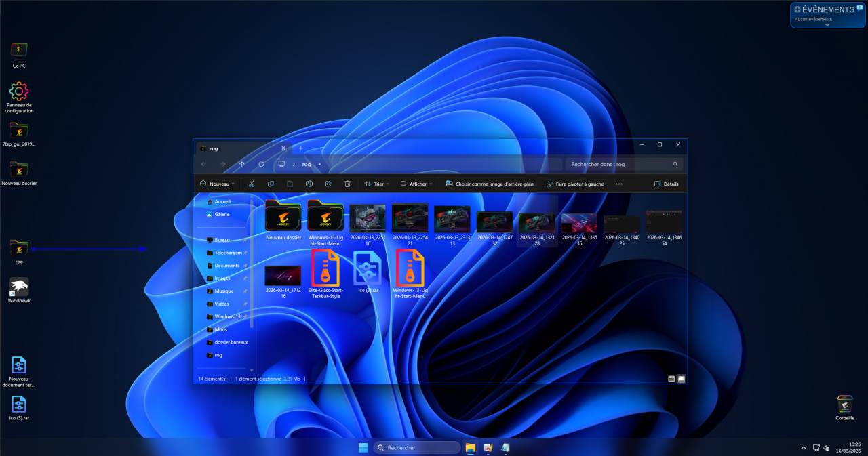The image size is (868, 456).
Task: Expand the Afficher view dropdown
Action: pos(416,184)
